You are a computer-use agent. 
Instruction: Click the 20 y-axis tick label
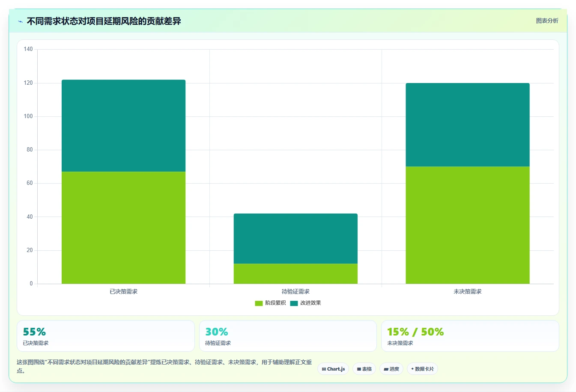pos(30,250)
